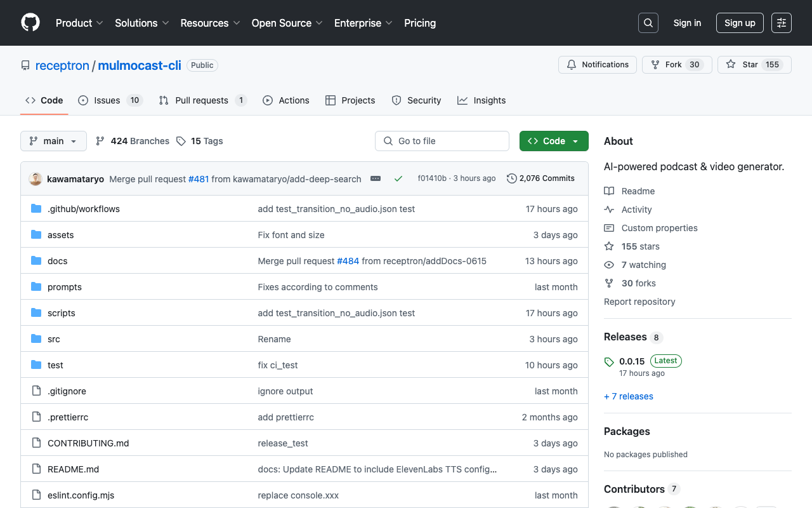
Task: Open the Activity link in About
Action: (x=628, y=210)
